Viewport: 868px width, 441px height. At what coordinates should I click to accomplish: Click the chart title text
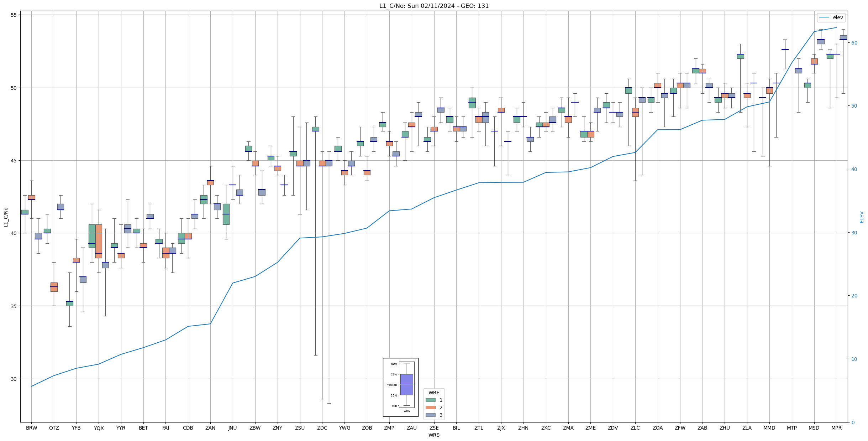click(x=434, y=6)
